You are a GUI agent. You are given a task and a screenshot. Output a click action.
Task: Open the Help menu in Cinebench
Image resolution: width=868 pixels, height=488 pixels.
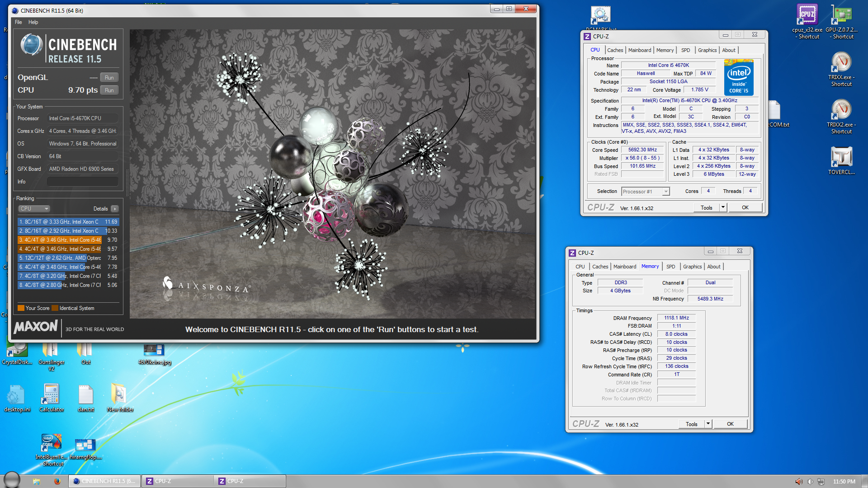click(x=33, y=22)
